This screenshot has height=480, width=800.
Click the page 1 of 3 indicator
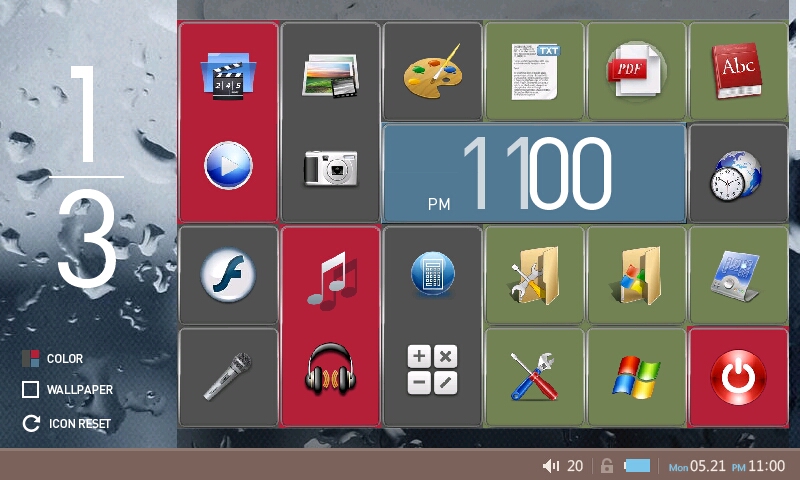tap(87, 176)
